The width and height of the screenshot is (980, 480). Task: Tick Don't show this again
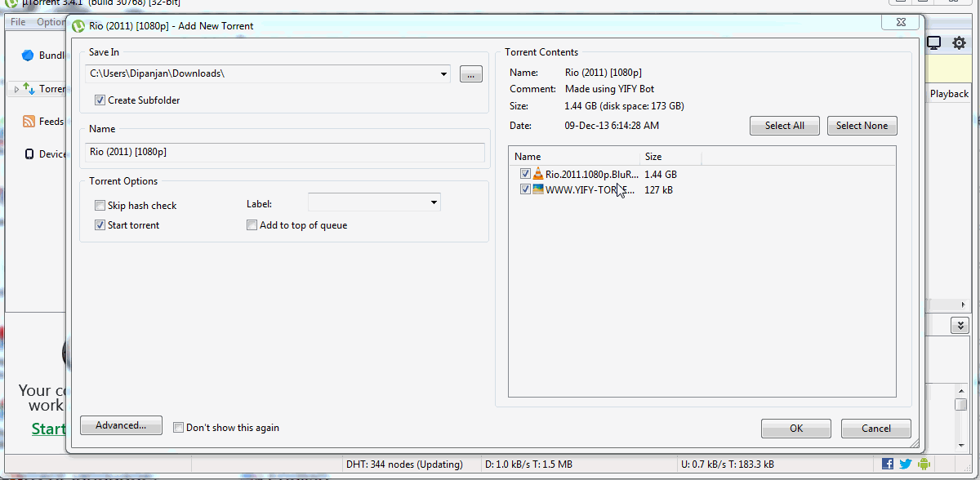click(x=178, y=428)
